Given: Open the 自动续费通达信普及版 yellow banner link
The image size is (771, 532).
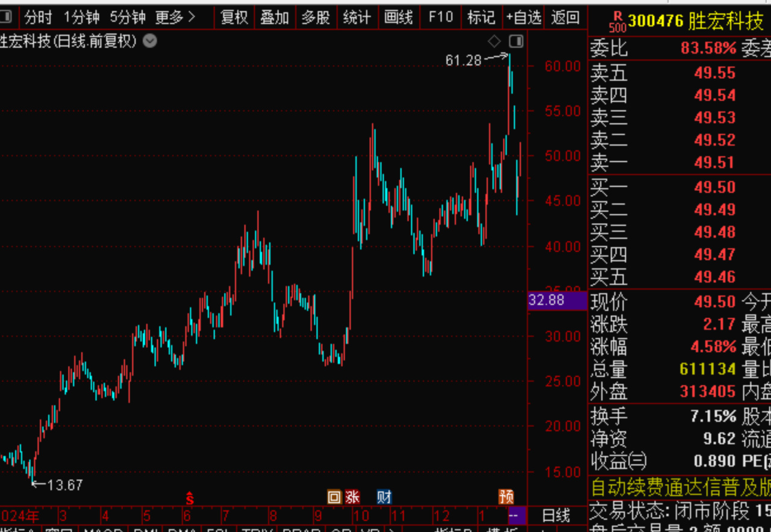Looking at the screenshot, I should (x=680, y=487).
